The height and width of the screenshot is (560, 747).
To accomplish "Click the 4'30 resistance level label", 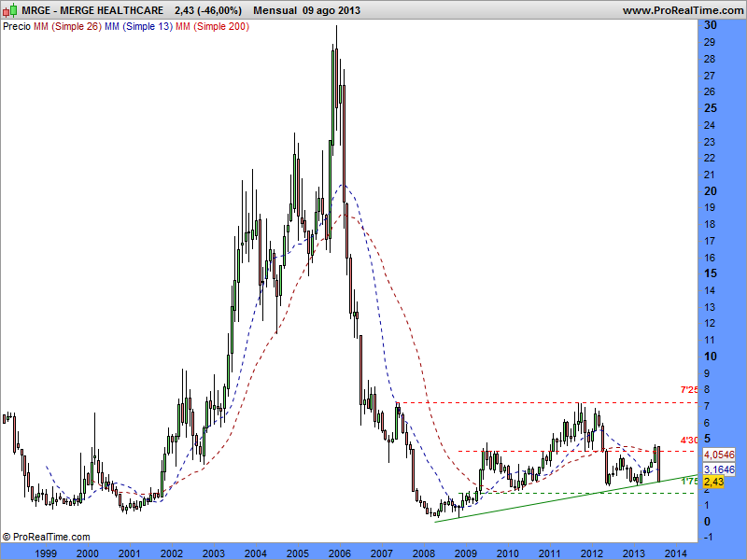I will [689, 440].
